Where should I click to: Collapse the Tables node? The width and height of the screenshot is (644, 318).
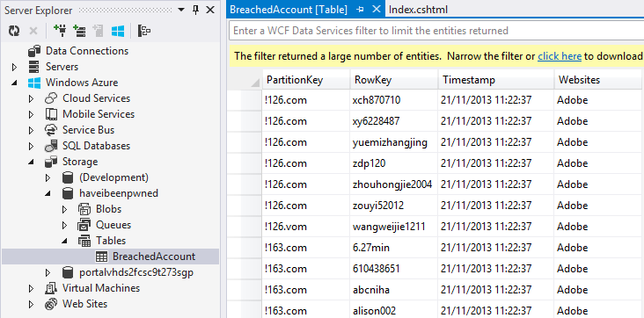point(65,242)
